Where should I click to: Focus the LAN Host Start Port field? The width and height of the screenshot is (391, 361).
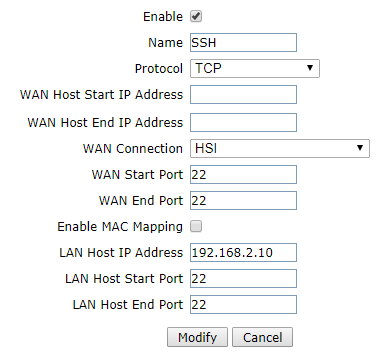(x=243, y=278)
